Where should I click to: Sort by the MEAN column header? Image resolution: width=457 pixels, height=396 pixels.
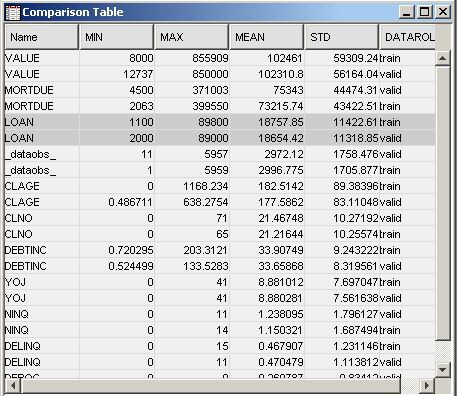click(267, 37)
